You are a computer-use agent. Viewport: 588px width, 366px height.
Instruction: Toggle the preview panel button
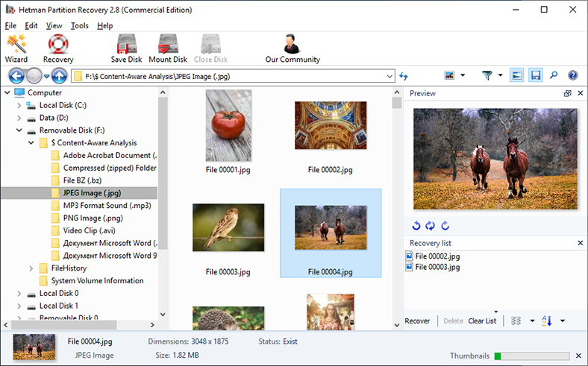pyautogui.click(x=517, y=76)
